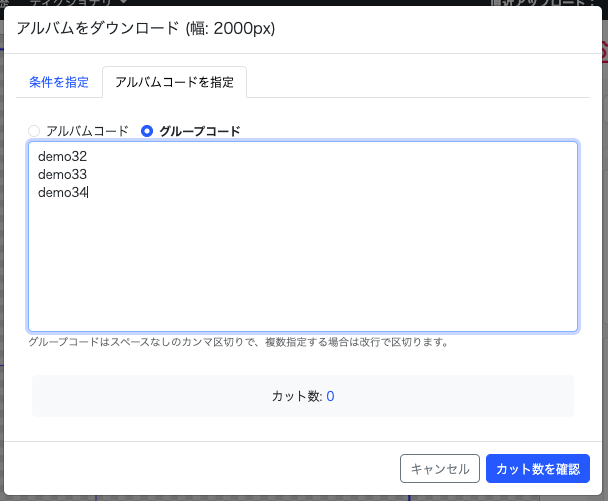Click the blue カット数 value 0

point(330,396)
